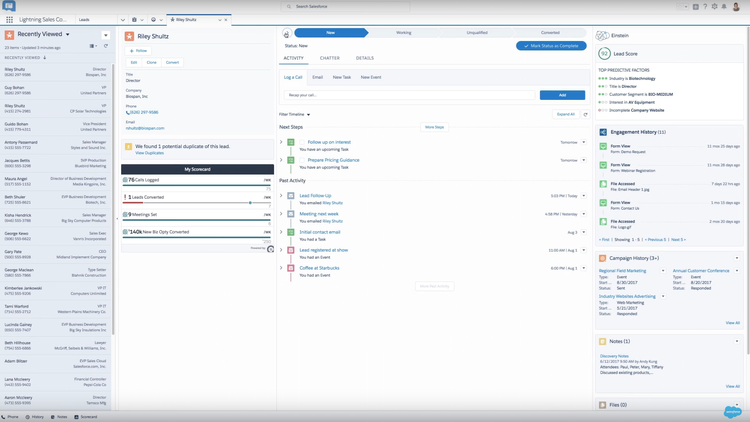Click the Search Salesforce field

point(345,7)
